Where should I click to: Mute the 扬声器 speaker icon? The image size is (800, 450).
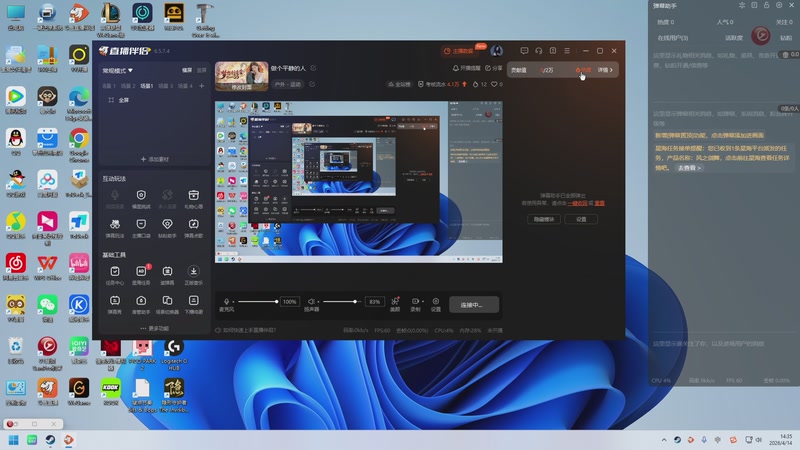tap(311, 302)
